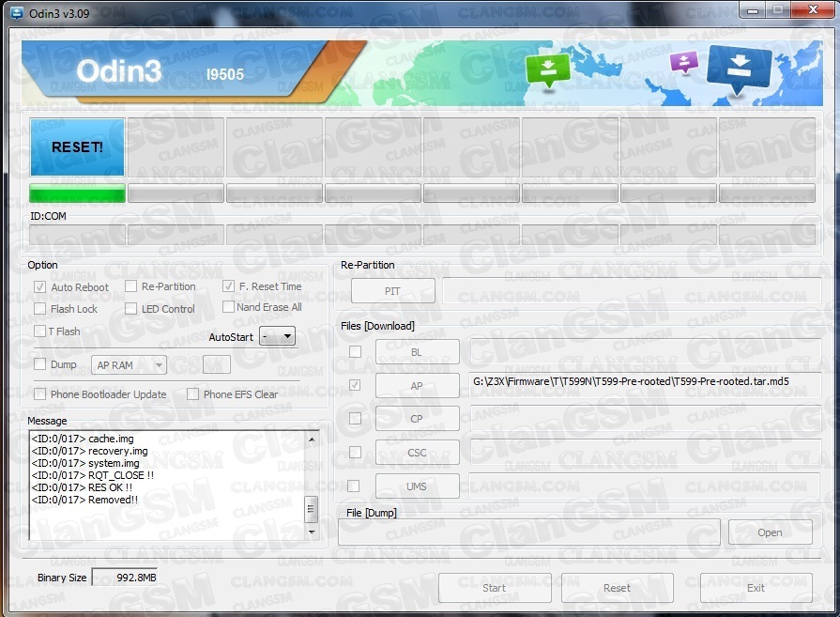Enable the Flash Lock option
This screenshot has width=840, height=617.
tap(40, 309)
